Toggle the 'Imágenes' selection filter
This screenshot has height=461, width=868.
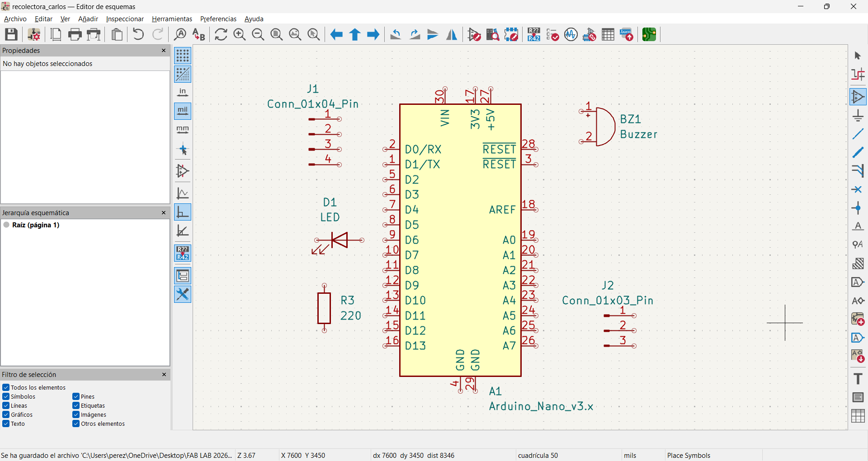pyautogui.click(x=76, y=414)
